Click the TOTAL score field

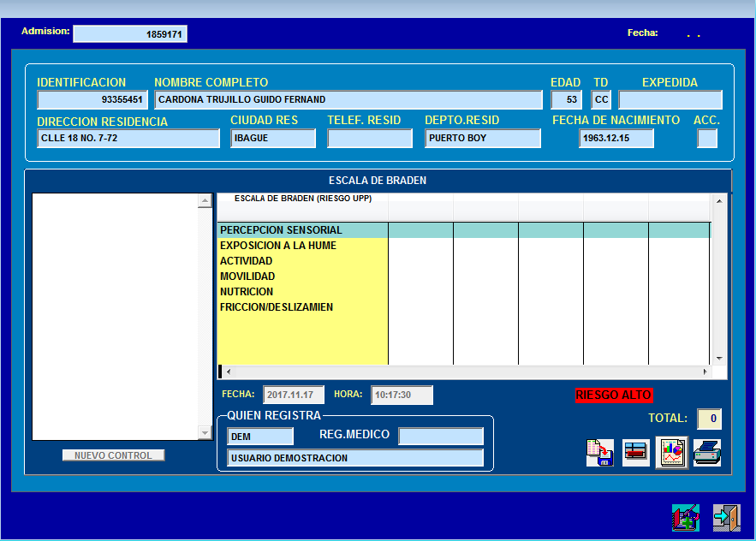[x=709, y=419]
